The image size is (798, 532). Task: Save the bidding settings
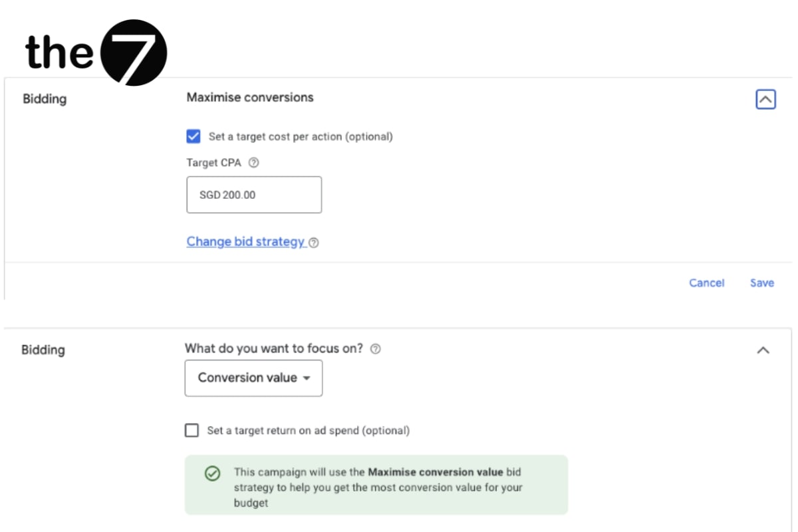761,283
